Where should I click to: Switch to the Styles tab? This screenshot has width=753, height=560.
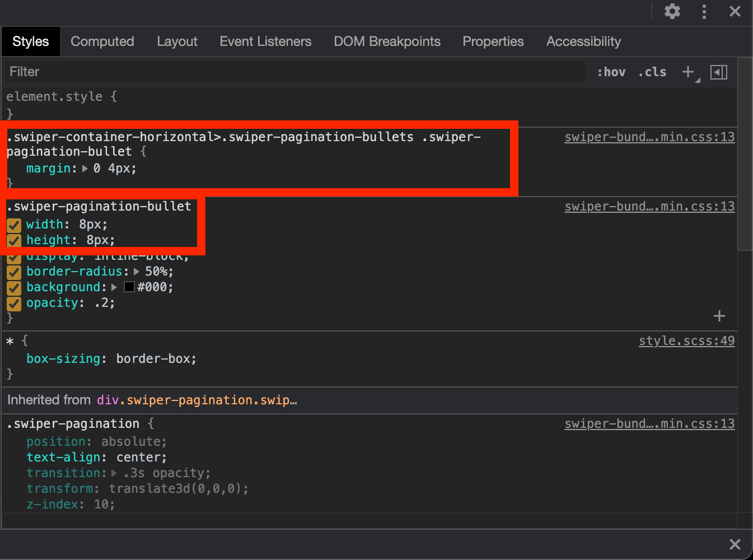point(31,41)
